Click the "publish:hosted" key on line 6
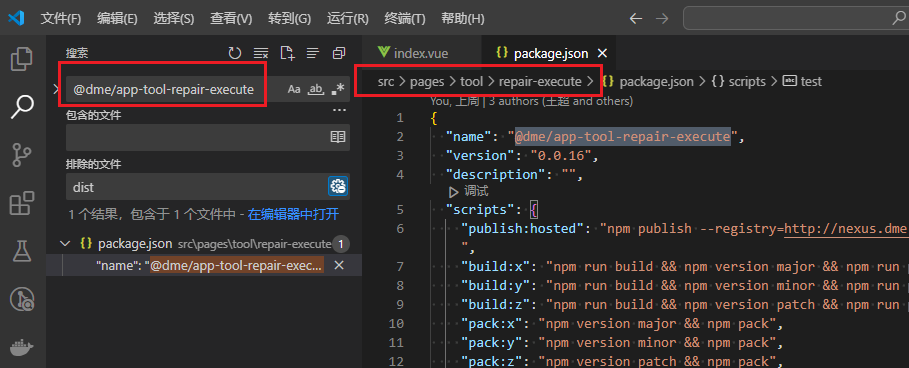Screen dimensions: 909x368 522,228
